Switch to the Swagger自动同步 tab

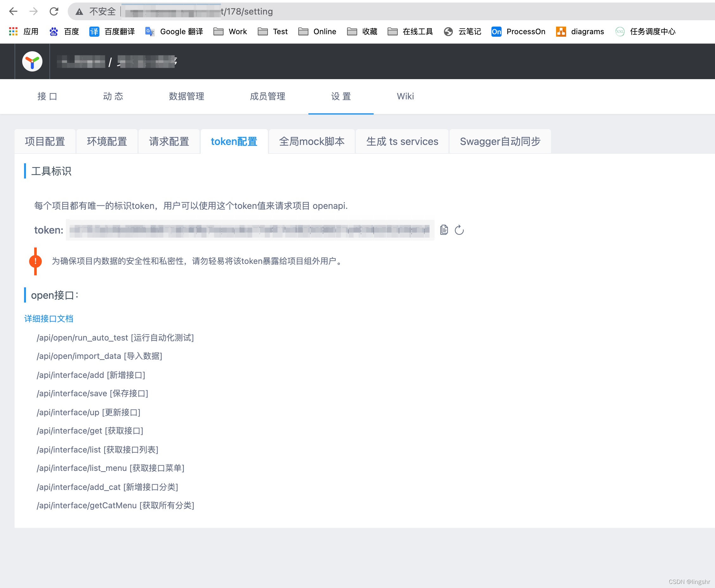pos(499,141)
